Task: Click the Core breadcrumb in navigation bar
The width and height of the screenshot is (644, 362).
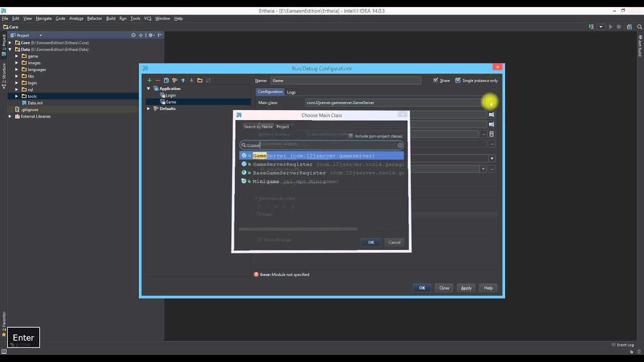Action: (x=11, y=27)
